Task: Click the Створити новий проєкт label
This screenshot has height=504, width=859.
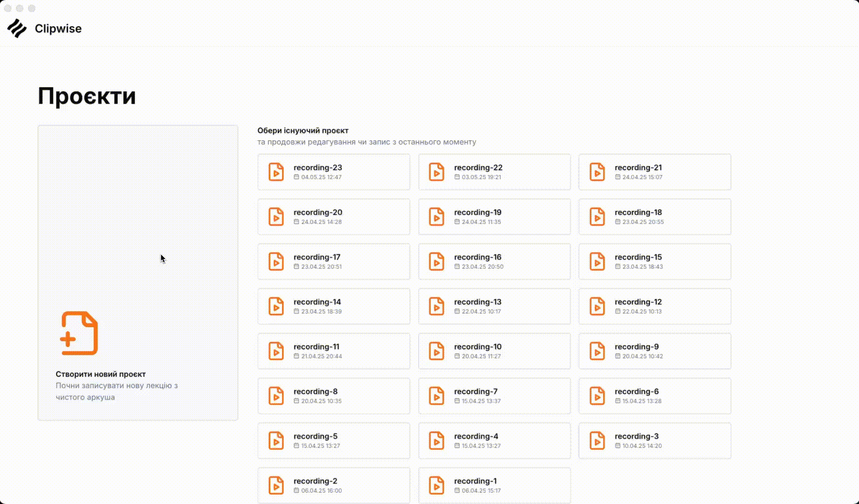Action: tap(100, 374)
